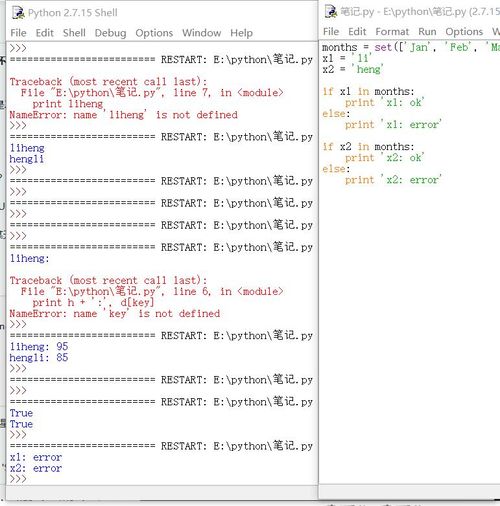Click the 'if x2 in months:' line
The image size is (500, 506).
pyautogui.click(x=368, y=147)
